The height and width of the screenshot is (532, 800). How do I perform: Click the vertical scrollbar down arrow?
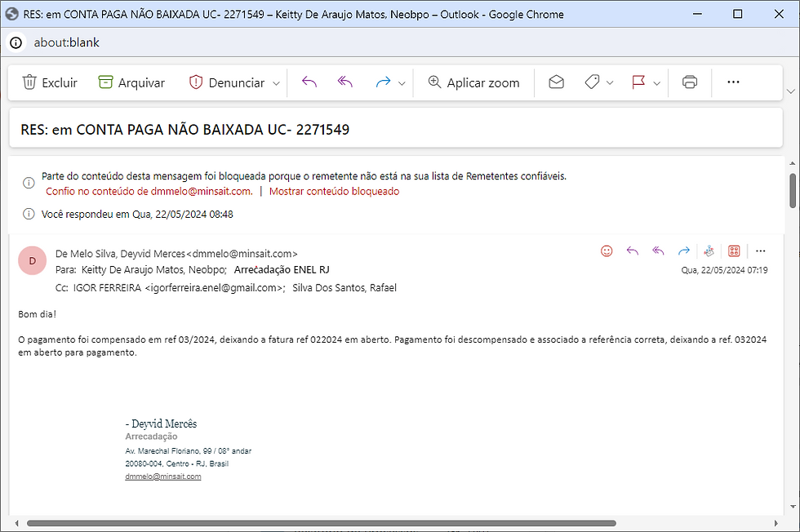tap(793, 507)
